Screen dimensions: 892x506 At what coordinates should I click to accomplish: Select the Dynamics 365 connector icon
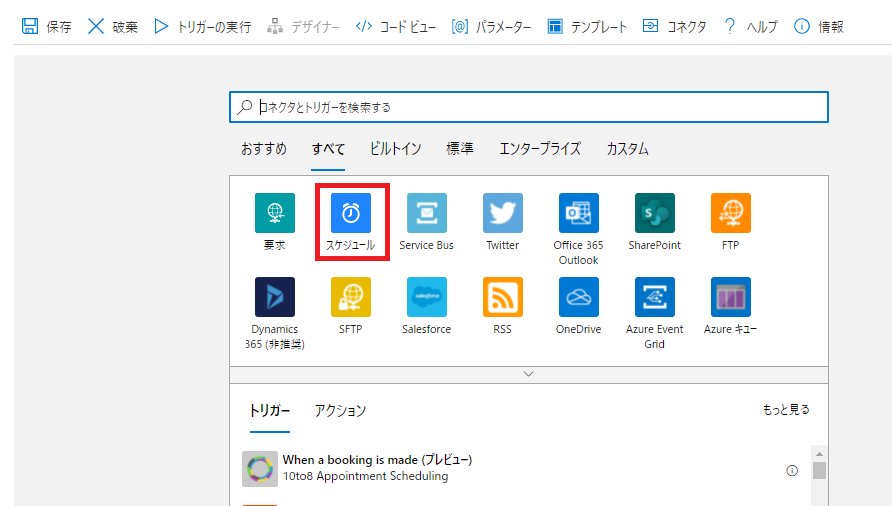point(275,297)
